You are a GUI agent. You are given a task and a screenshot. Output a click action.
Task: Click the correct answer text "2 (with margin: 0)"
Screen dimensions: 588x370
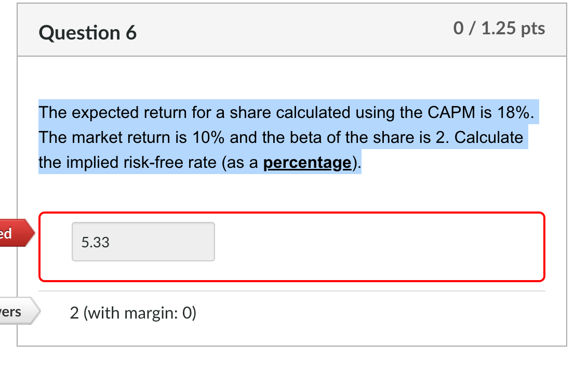(133, 313)
